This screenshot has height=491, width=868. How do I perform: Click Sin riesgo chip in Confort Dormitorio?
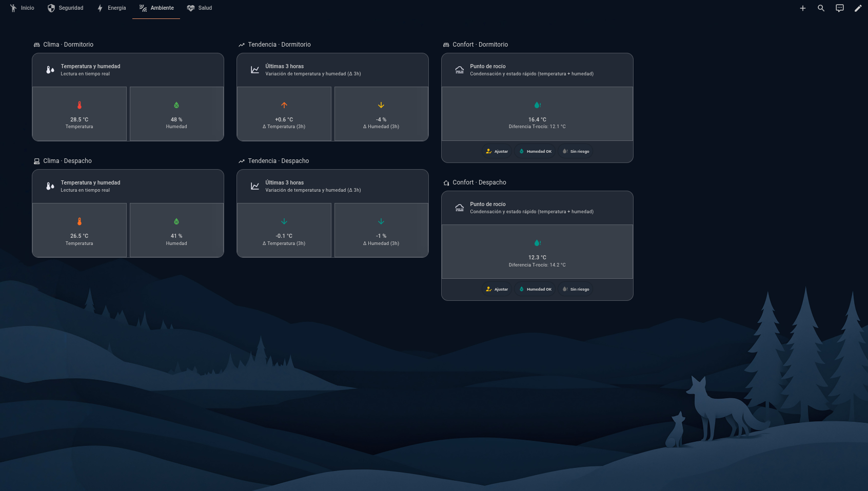click(576, 151)
